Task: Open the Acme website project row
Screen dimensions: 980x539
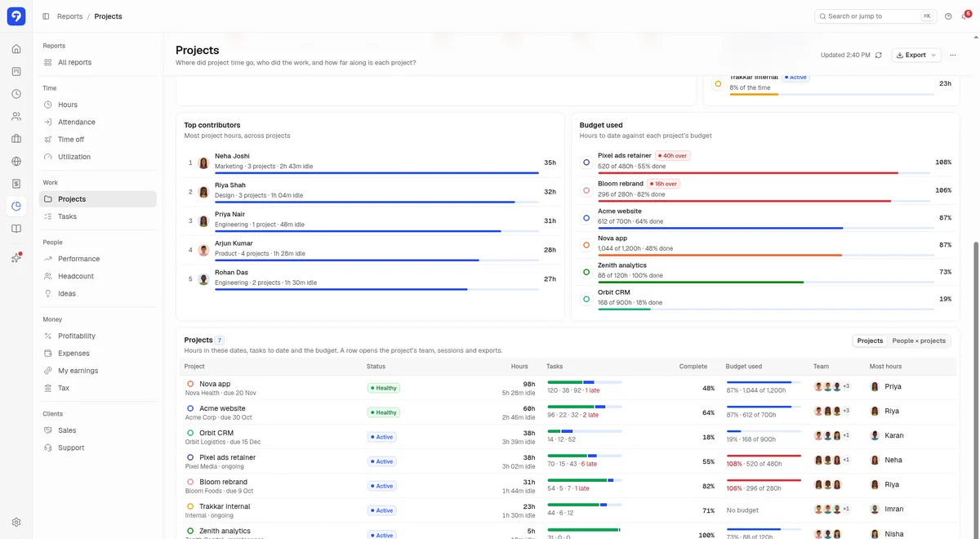Action: [568, 412]
